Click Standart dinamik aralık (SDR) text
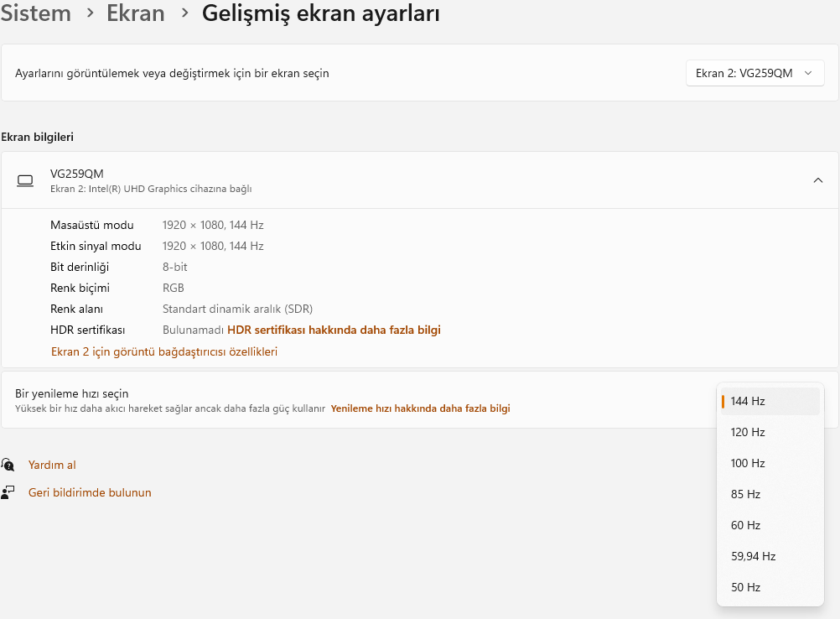 click(x=237, y=309)
